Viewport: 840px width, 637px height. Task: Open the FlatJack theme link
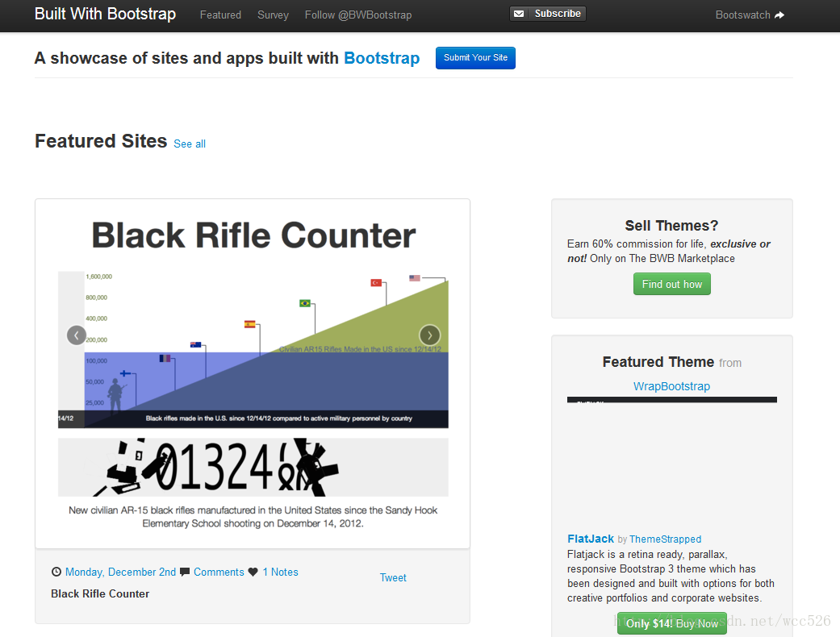coord(591,539)
